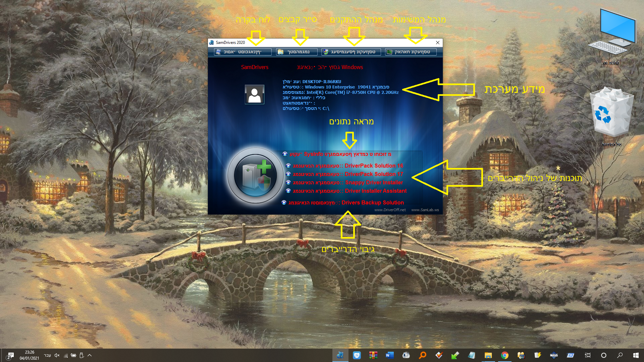Viewport: 644px width, 362px height.
Task: Click safely remove USB hardware tray icon
Action: point(82,355)
